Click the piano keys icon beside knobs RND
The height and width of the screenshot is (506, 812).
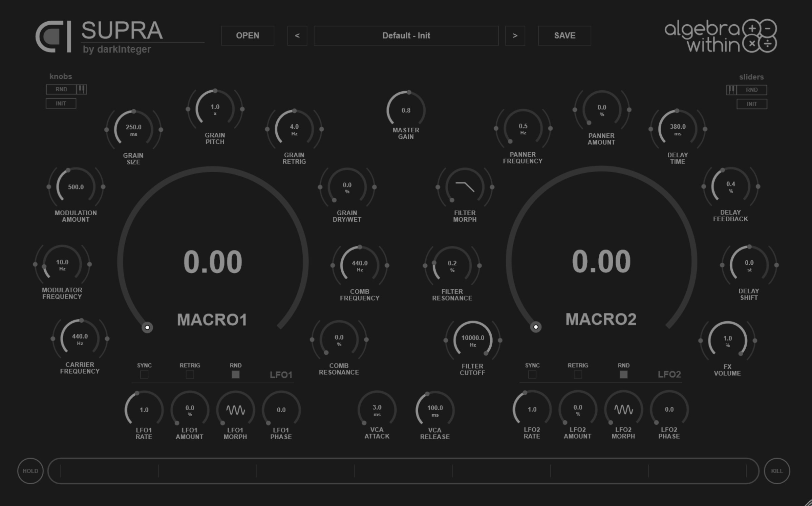click(x=81, y=89)
